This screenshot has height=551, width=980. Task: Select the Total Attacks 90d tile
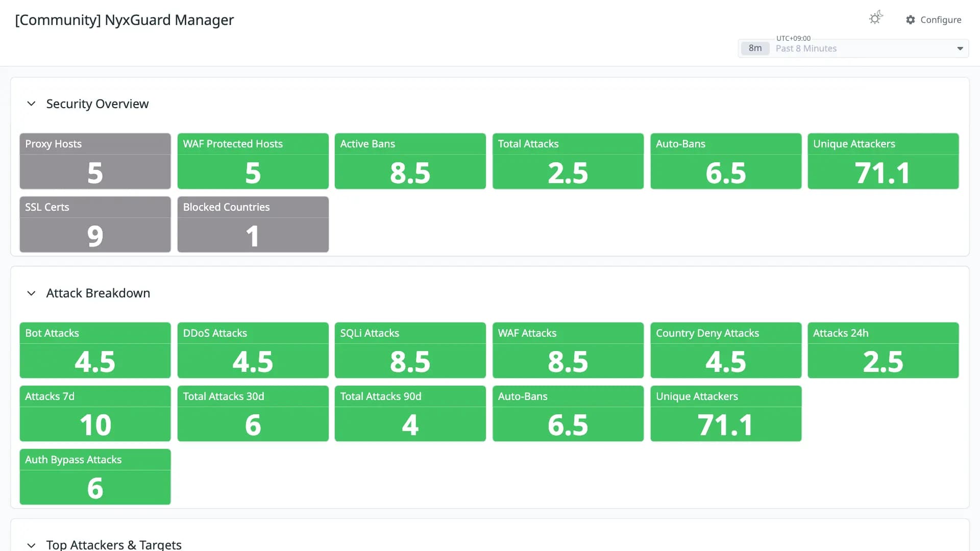point(410,414)
